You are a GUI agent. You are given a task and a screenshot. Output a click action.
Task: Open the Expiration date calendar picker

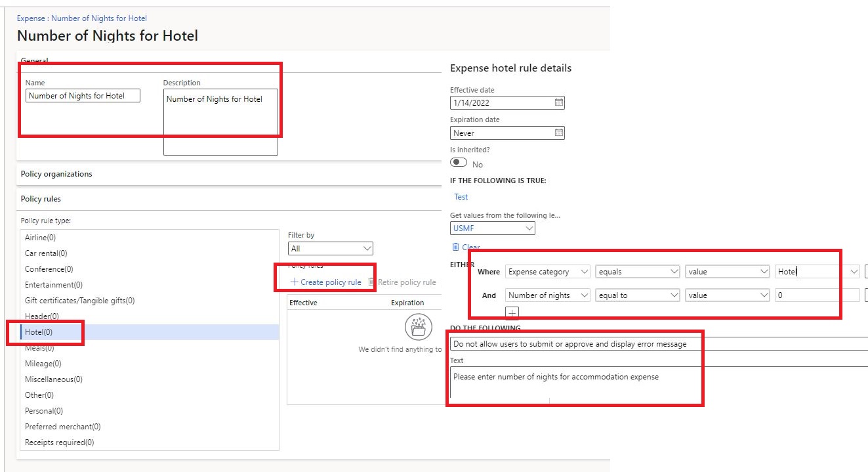558,133
